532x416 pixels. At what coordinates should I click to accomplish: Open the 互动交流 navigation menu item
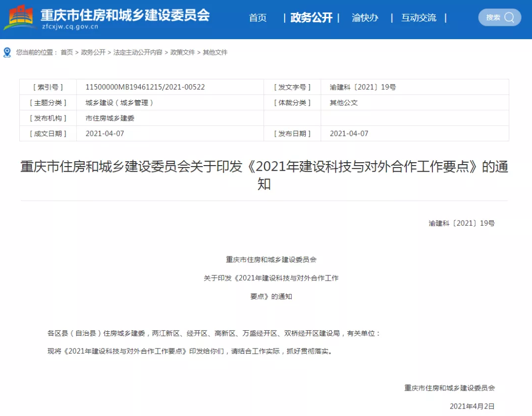(419, 18)
